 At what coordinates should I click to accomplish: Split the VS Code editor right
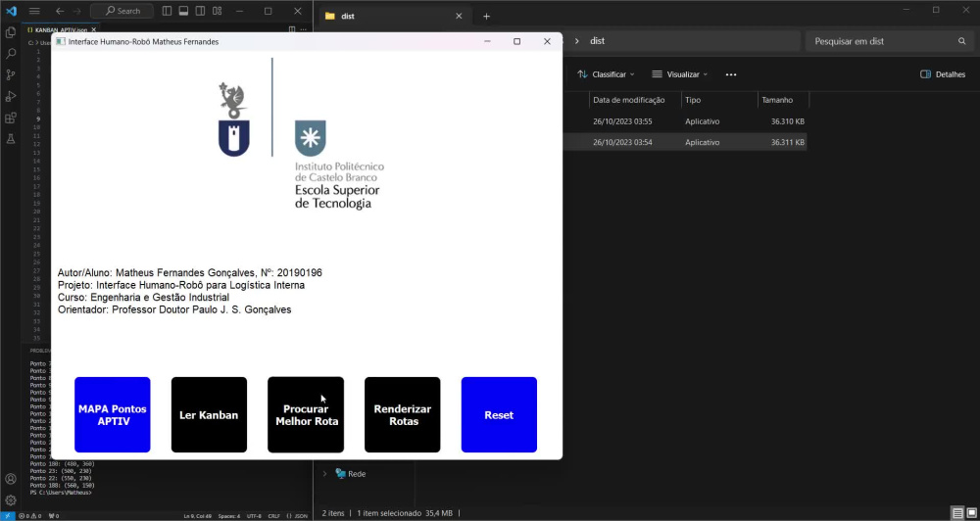tap(292, 29)
